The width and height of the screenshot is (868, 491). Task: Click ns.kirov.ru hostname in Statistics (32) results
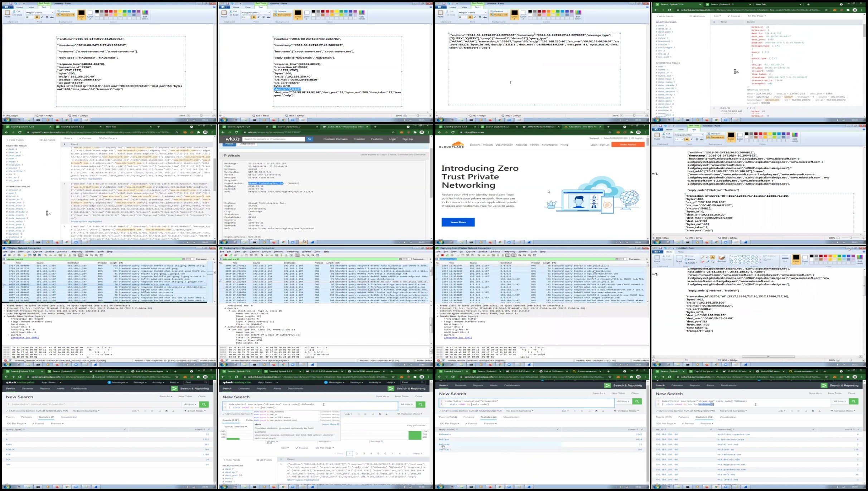[x=726, y=449]
